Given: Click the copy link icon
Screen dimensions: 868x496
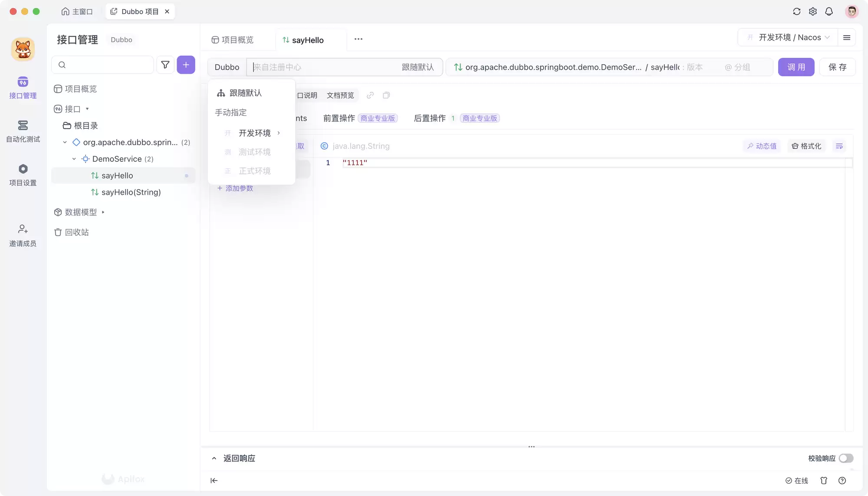Looking at the screenshot, I should click(370, 95).
